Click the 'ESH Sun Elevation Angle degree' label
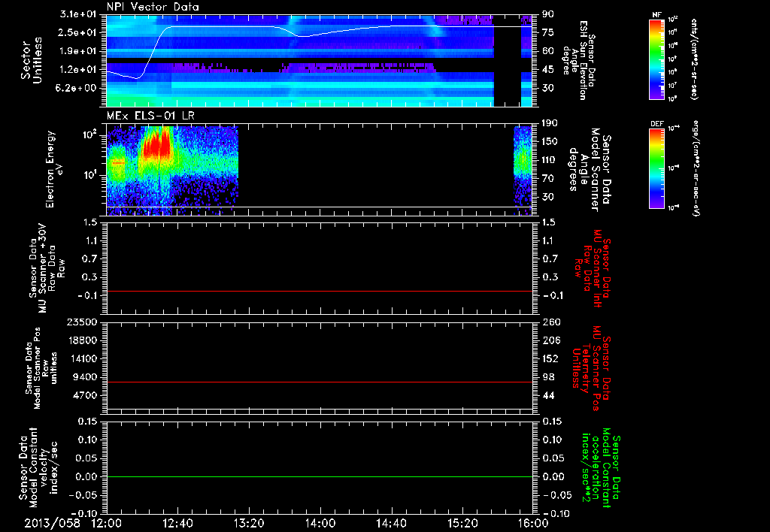The width and height of the screenshot is (770, 532). (579, 60)
